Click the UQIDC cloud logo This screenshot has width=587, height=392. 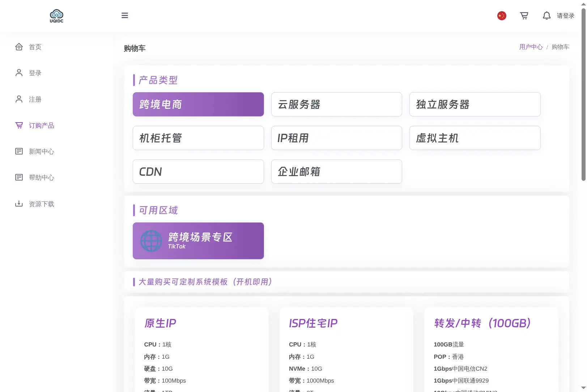56,16
